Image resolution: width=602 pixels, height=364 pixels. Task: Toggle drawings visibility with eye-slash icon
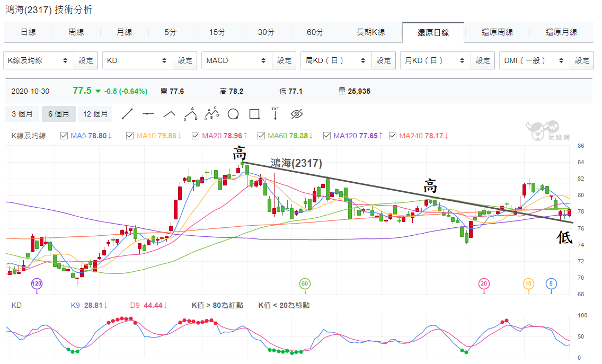(297, 114)
